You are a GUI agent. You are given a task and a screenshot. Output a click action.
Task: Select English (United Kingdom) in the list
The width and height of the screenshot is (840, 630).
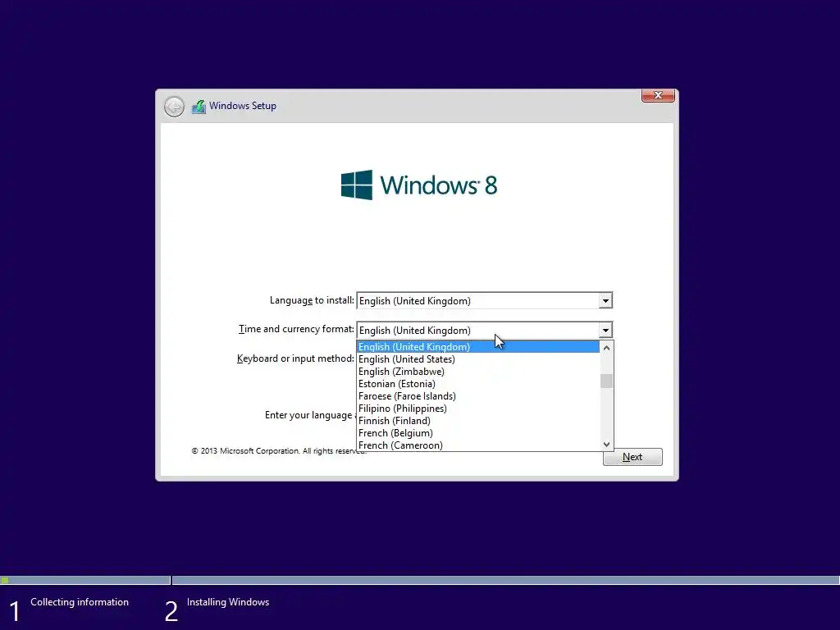[x=478, y=347]
